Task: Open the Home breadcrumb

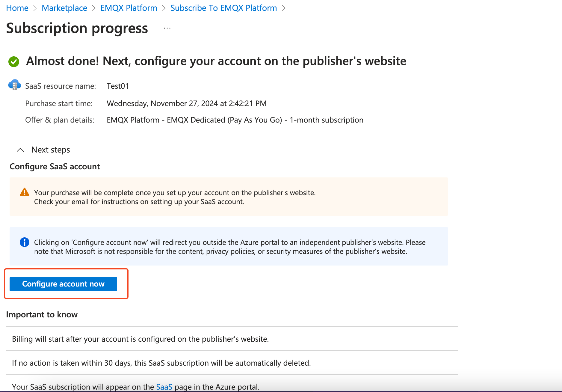Action: [17, 8]
